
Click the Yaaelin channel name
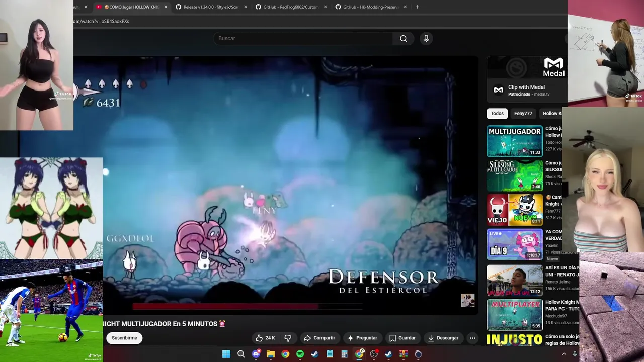tap(552, 246)
